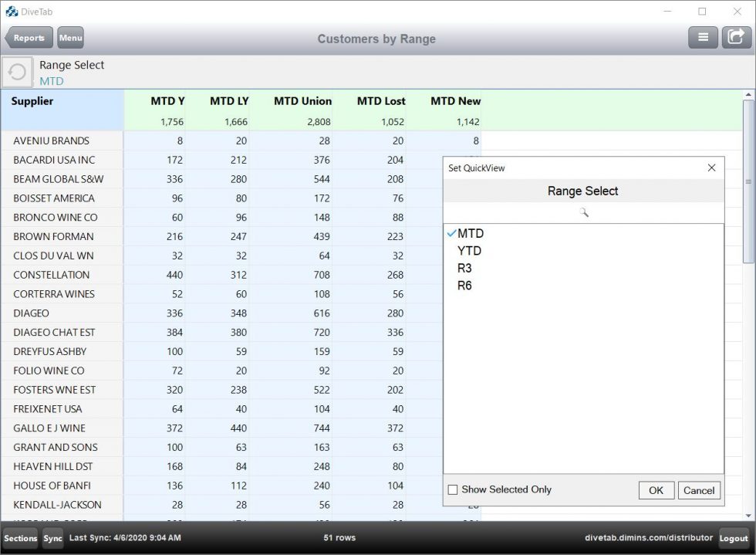The image size is (756, 555).
Task: Click the search magnifier in Set QuickView dialog
Action: tap(582, 211)
